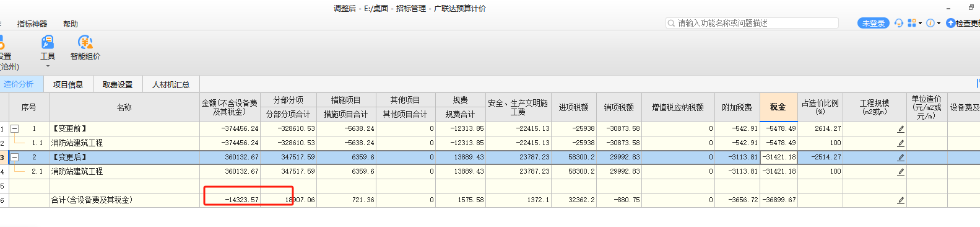Click the cell 2614.27 in the 【变更前】 row

pyautogui.click(x=820, y=129)
